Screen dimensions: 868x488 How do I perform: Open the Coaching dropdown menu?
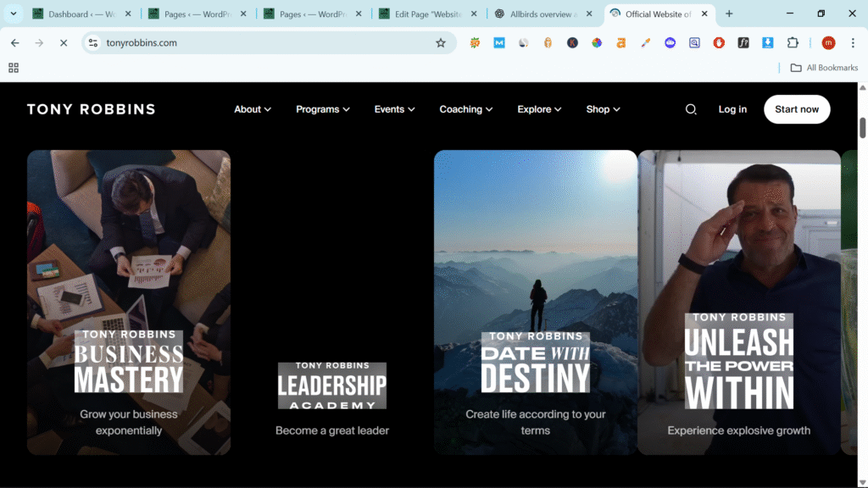pyautogui.click(x=465, y=109)
